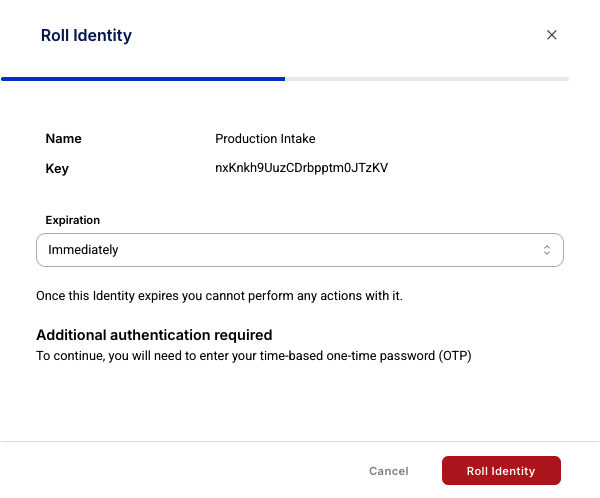Click the Additional authentication required heading
This screenshot has height=498, width=600.
[154, 335]
